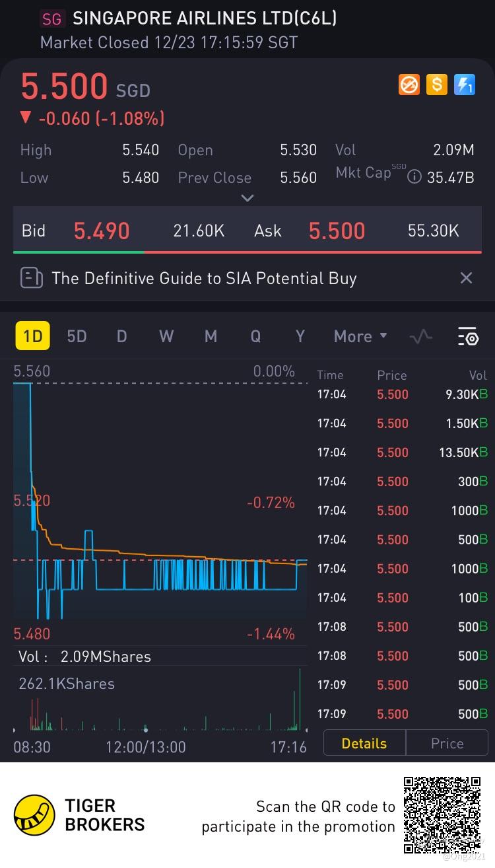Image resolution: width=495 pixels, height=868 pixels.
Task: Open The Definitive Guide to SIA link
Action: coord(204,278)
